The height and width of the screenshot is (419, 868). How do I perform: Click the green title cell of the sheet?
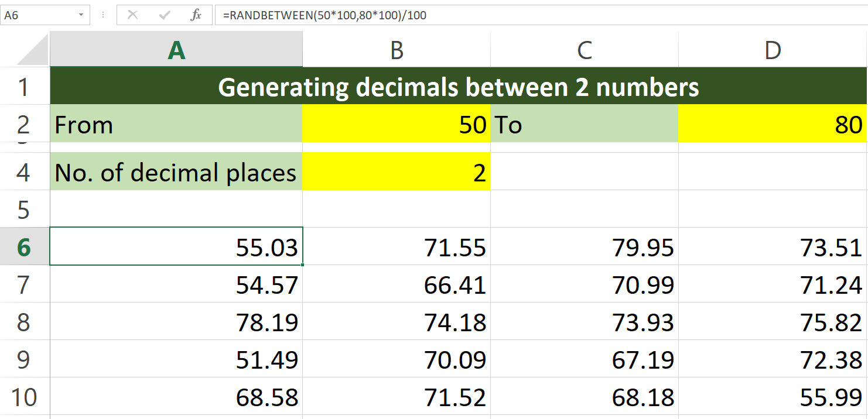click(x=457, y=86)
